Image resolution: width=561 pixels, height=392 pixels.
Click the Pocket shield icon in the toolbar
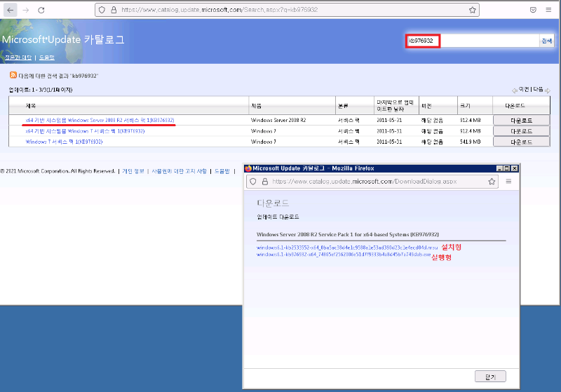click(533, 11)
